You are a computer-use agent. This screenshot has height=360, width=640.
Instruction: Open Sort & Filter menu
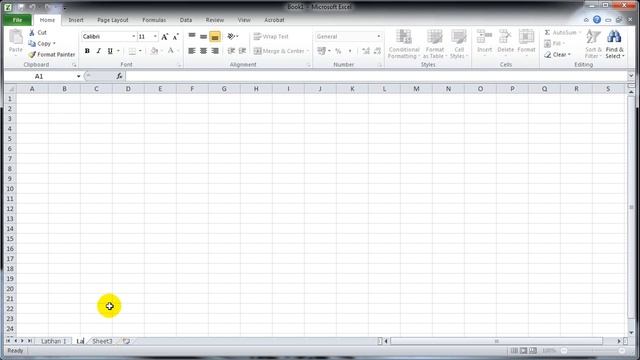point(593,44)
